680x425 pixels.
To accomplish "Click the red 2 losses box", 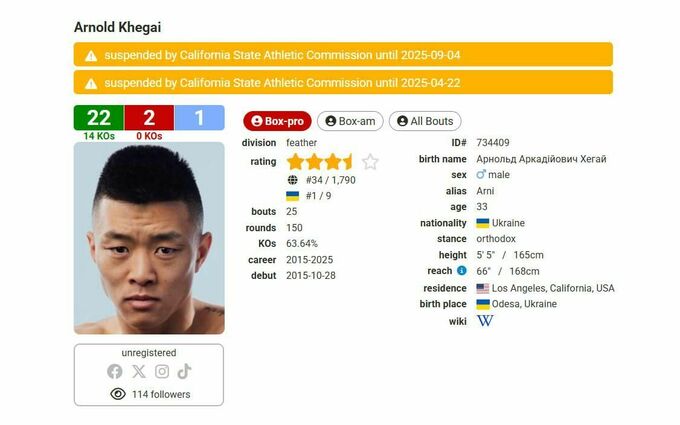I will click(x=149, y=118).
